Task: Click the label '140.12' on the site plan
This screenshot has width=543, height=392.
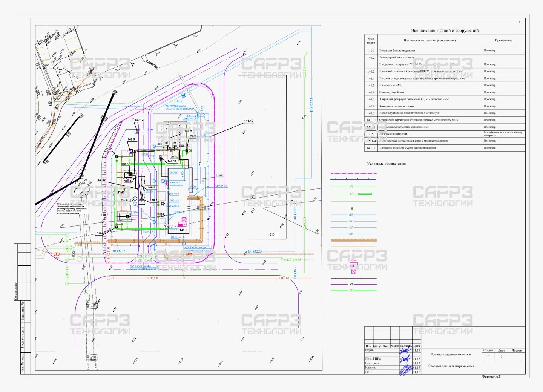Action: pyautogui.click(x=139, y=120)
